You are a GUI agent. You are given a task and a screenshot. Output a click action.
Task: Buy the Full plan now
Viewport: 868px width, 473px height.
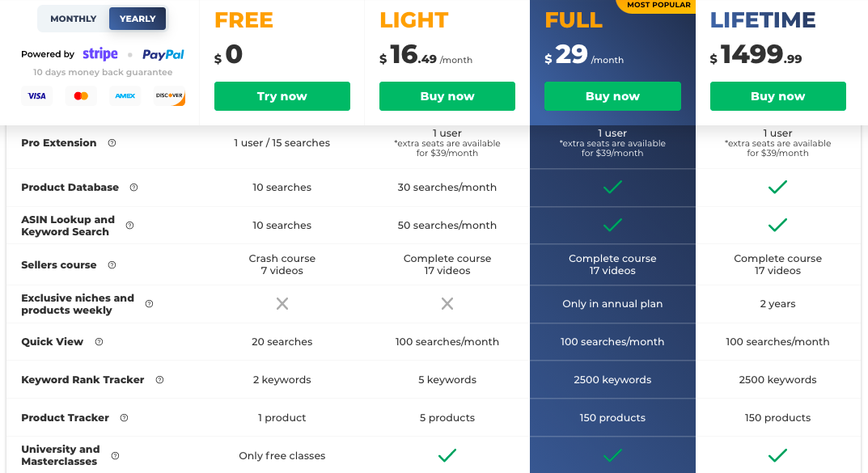pyautogui.click(x=612, y=96)
